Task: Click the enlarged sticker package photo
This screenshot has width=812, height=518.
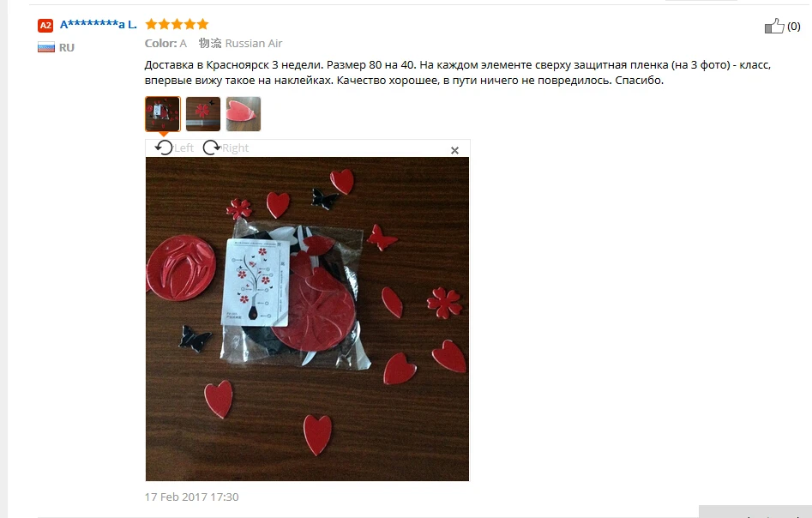Action: 307,319
